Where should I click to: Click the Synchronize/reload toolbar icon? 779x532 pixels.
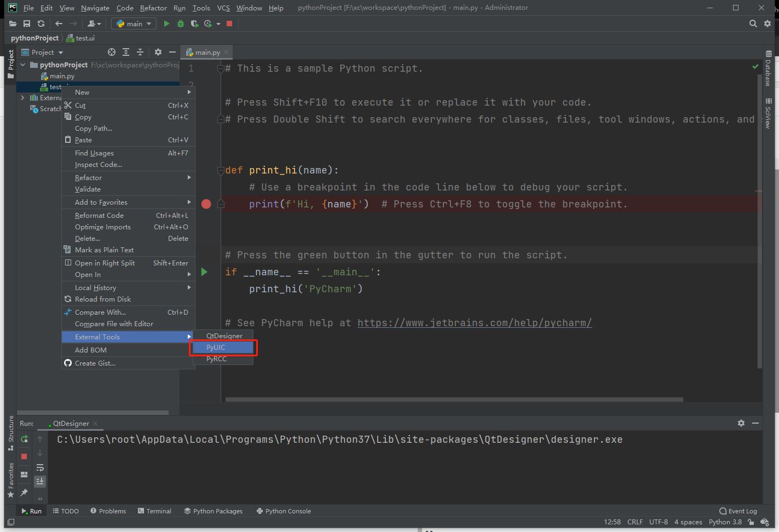click(x=41, y=24)
